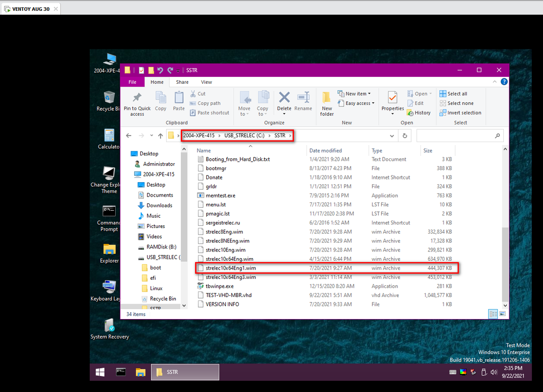This screenshot has width=543, height=392.
Task: Select Downloads in navigation pane
Action: (155, 205)
